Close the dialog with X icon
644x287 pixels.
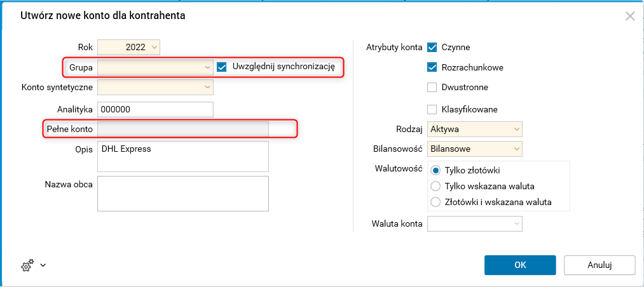pyautogui.click(x=630, y=17)
